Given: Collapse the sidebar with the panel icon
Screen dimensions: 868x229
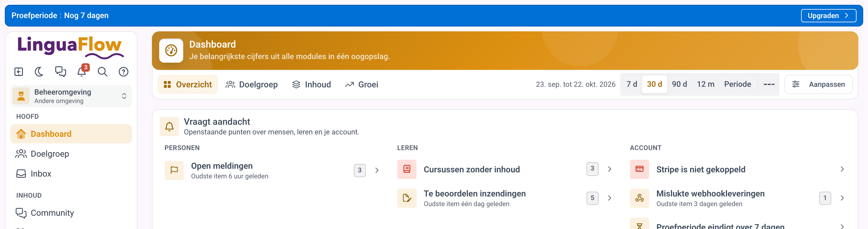Looking at the screenshot, I should 18,72.
